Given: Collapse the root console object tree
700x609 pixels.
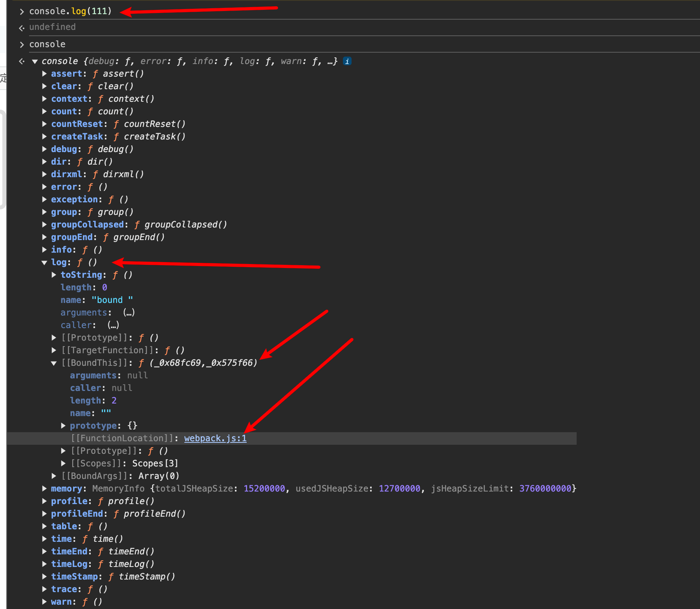Looking at the screenshot, I should click(35, 61).
